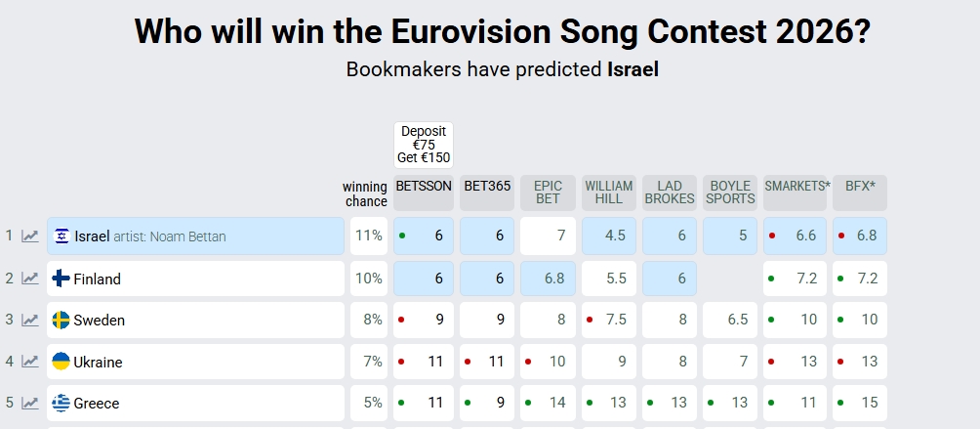Click the Israel flag icon
This screenshot has width=980, height=429.
(61, 236)
